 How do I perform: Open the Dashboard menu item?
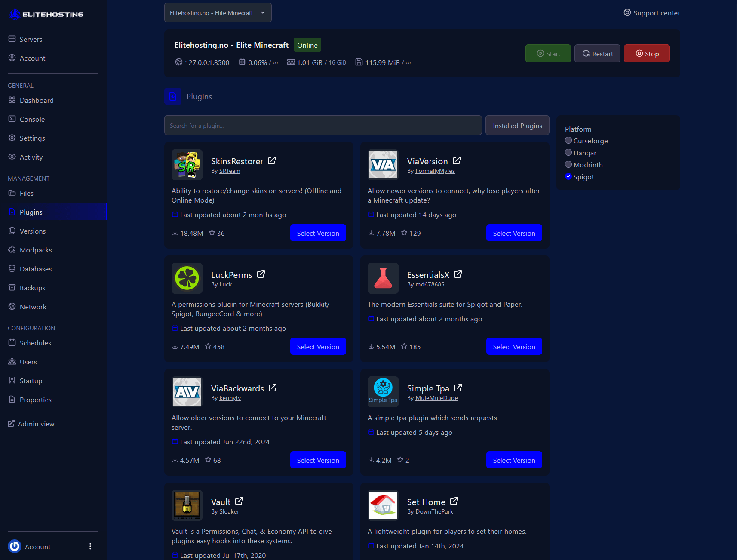(37, 100)
